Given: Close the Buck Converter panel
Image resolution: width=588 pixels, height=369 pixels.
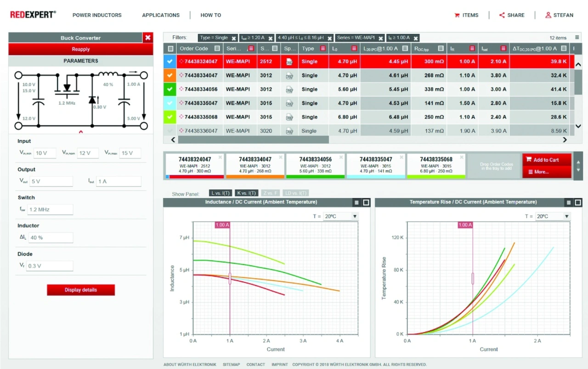Looking at the screenshot, I should (x=147, y=38).
